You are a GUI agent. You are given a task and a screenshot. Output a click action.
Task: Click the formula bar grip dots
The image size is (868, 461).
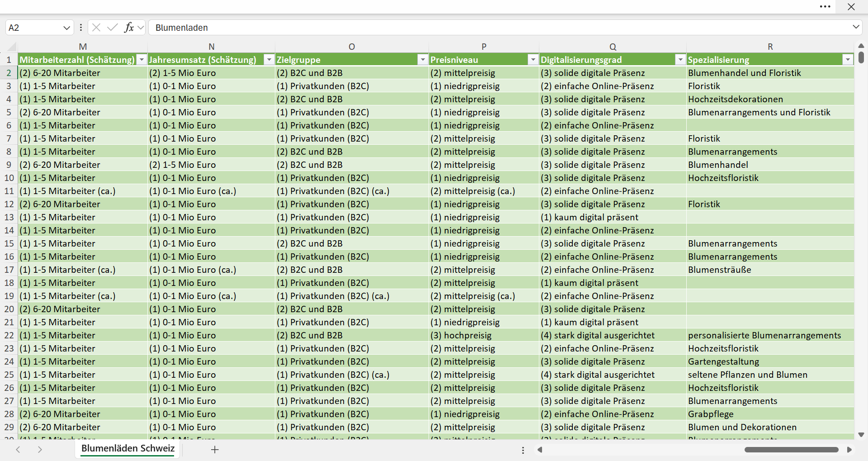80,28
